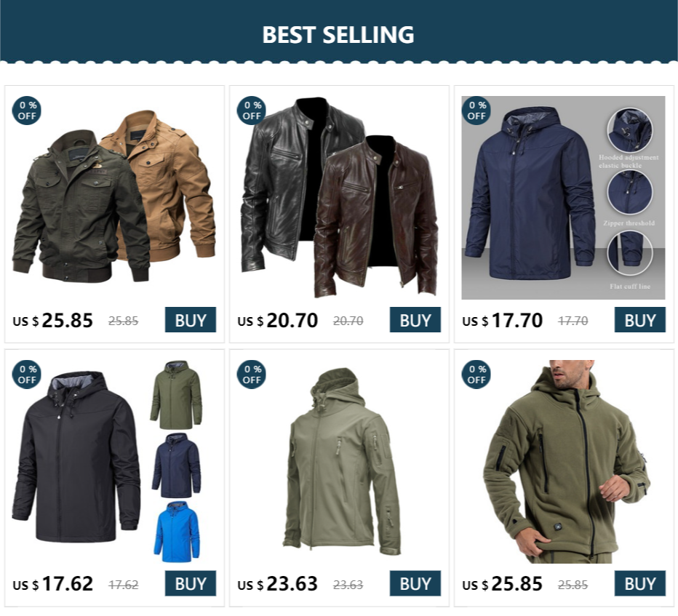Screen dimensions: 678x616
Task: Click the 0% OFF badge on fleece hoodie
Action: [x=476, y=375]
